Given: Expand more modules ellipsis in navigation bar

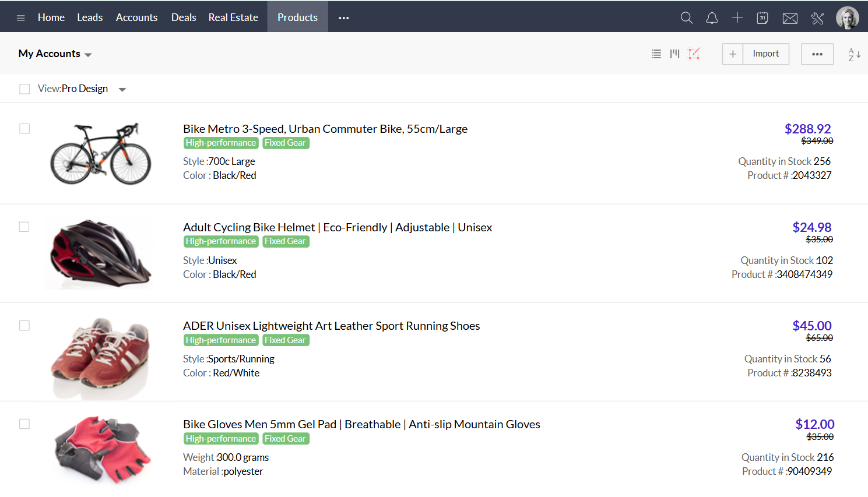Looking at the screenshot, I should [343, 18].
